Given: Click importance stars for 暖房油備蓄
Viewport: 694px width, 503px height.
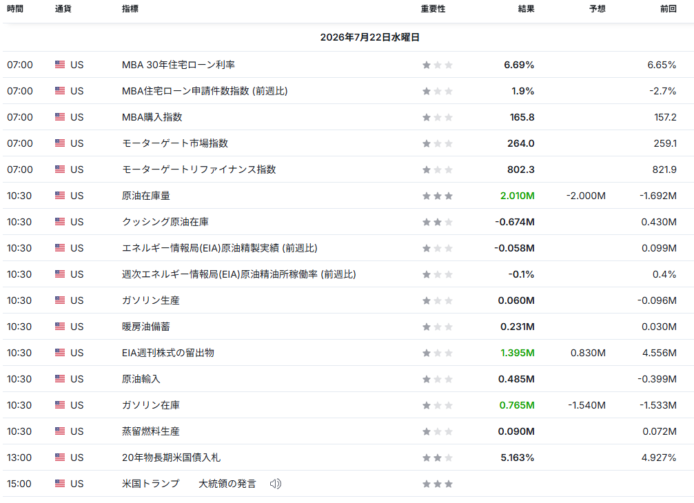Looking at the screenshot, I should [x=437, y=326].
